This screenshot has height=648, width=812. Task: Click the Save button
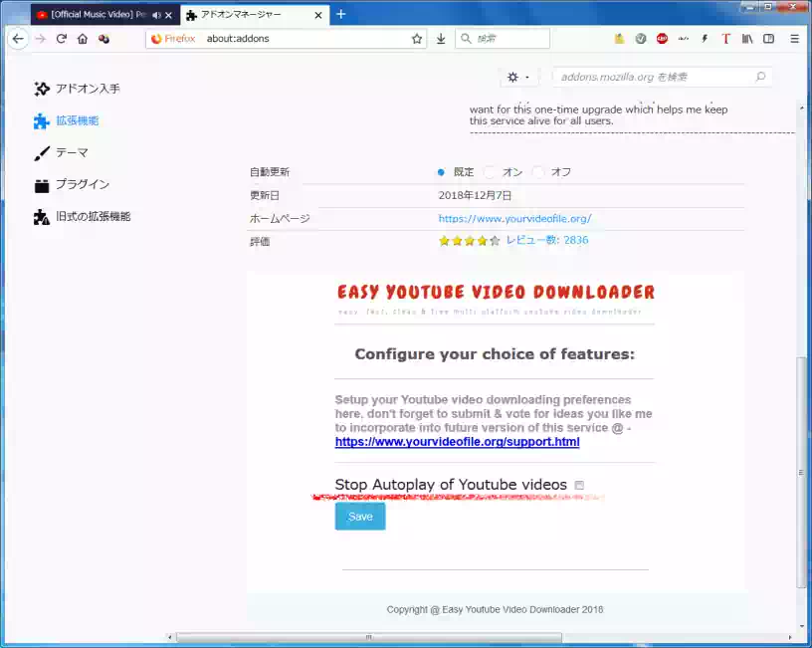coord(360,517)
